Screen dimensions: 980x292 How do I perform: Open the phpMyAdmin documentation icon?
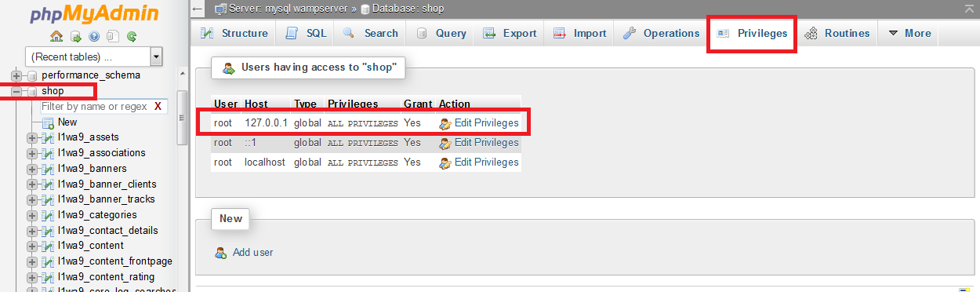coord(94,36)
